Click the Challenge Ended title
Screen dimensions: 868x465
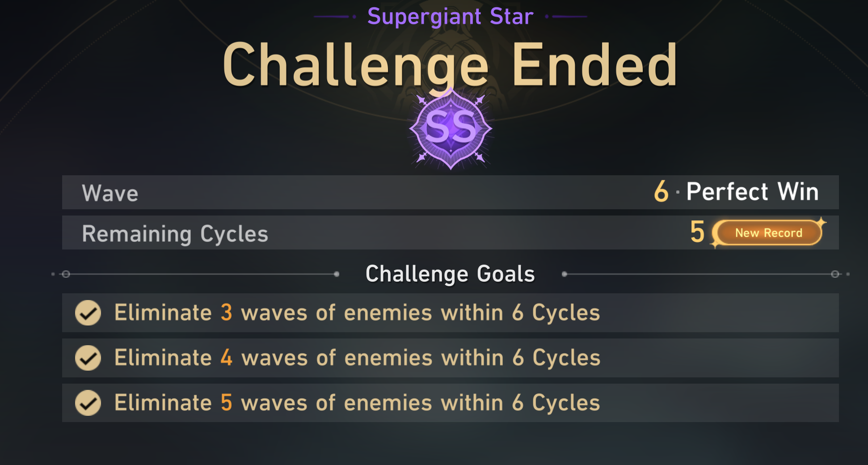click(x=450, y=65)
